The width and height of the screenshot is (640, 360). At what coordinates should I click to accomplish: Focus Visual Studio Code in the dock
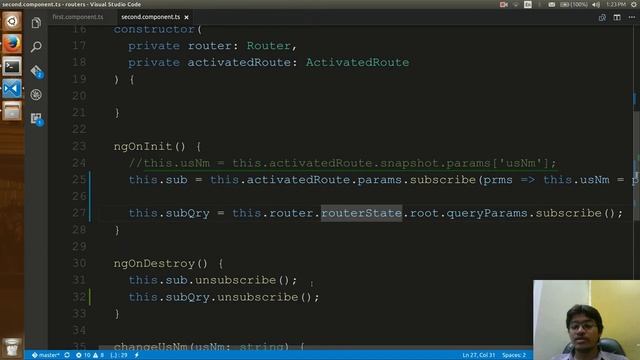pos(12,89)
